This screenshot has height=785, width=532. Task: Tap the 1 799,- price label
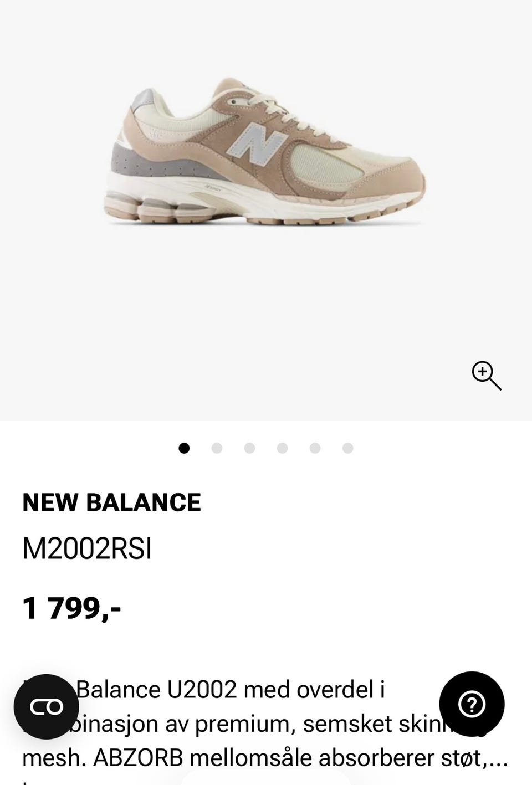click(x=71, y=608)
